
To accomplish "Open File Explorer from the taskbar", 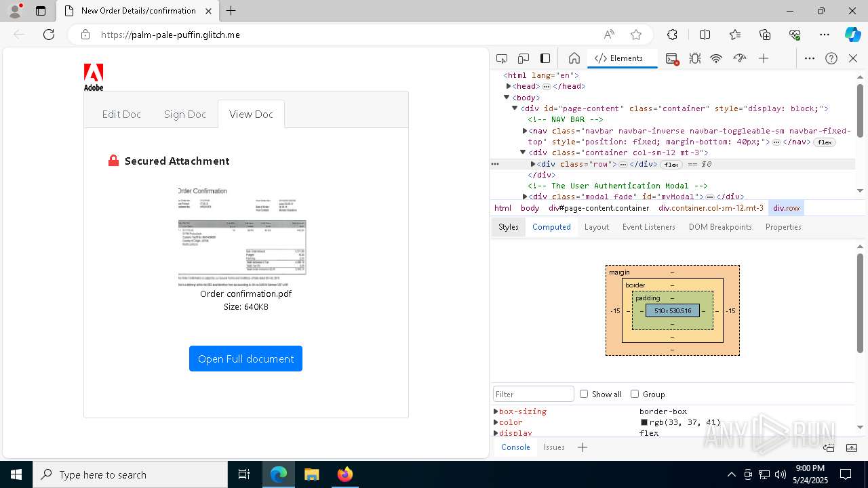I will click(x=311, y=474).
